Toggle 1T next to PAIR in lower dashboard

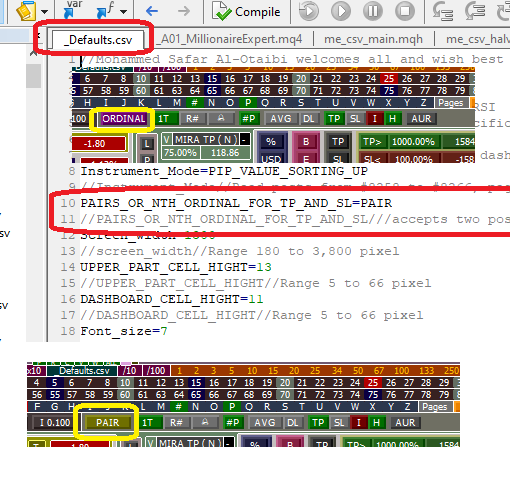149,423
